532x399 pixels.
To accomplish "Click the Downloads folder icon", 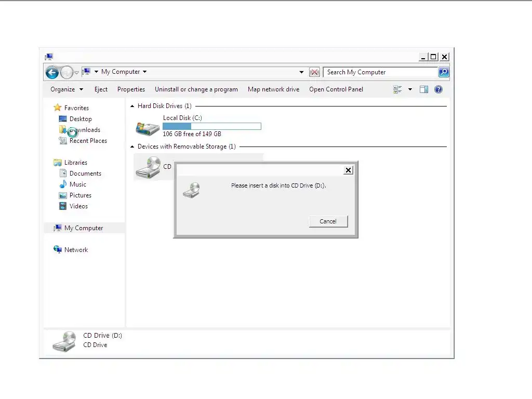I will [62, 129].
